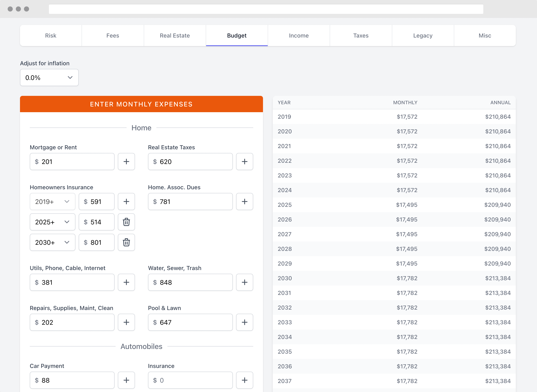The image size is (537, 392).
Task: Add row for Pool & Lawn expense
Action: (x=244, y=322)
